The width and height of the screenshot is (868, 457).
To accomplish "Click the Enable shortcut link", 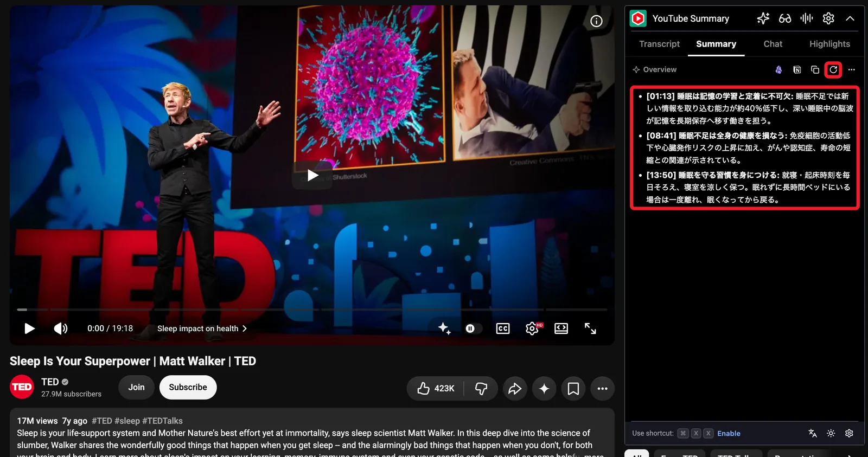I will [x=729, y=433].
